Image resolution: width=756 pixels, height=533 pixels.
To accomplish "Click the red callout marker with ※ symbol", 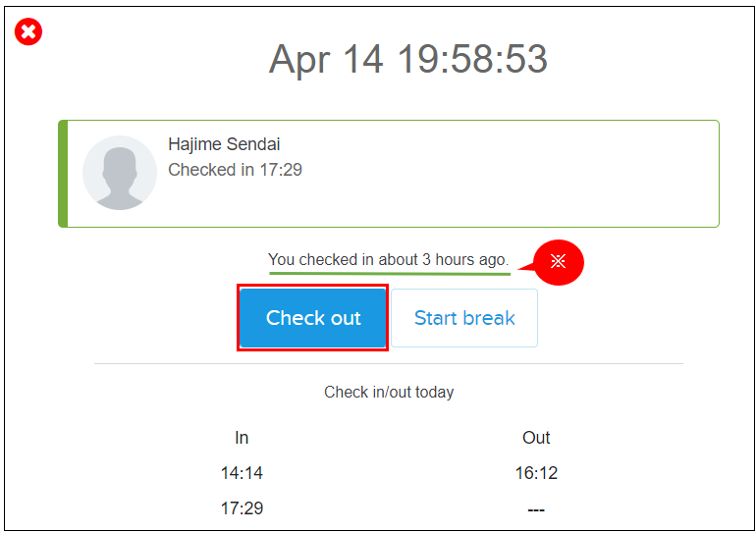I will [x=557, y=261].
